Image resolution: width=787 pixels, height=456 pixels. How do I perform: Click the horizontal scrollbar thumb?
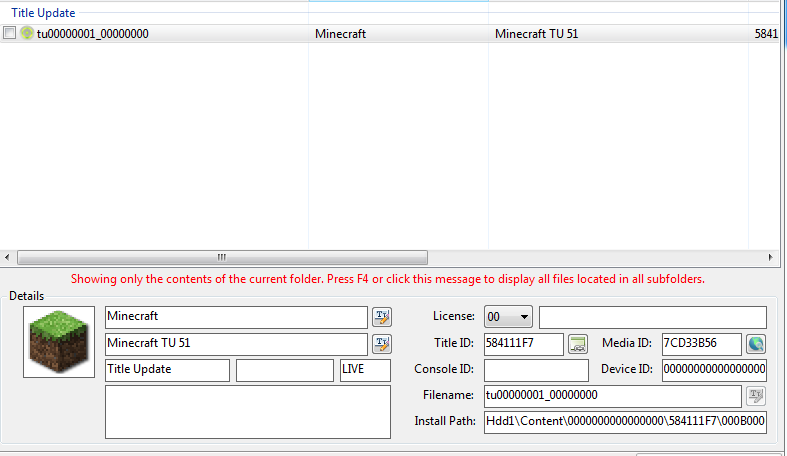(222, 257)
